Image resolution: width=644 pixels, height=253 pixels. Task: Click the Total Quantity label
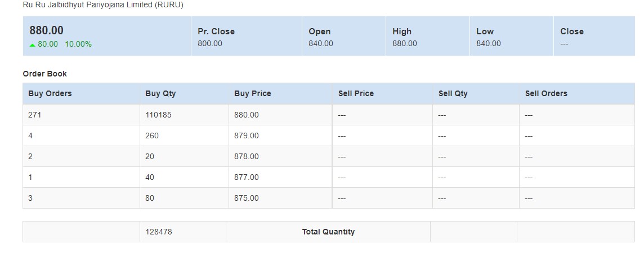click(328, 232)
